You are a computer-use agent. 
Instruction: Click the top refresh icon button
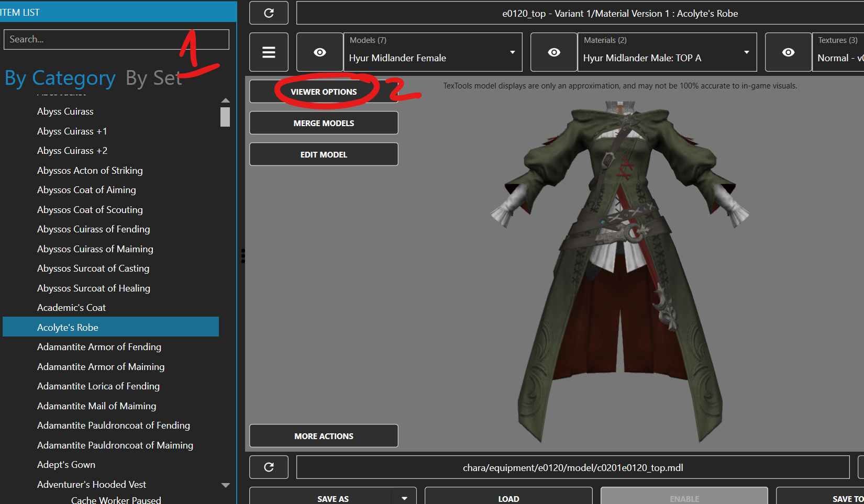[x=269, y=13]
